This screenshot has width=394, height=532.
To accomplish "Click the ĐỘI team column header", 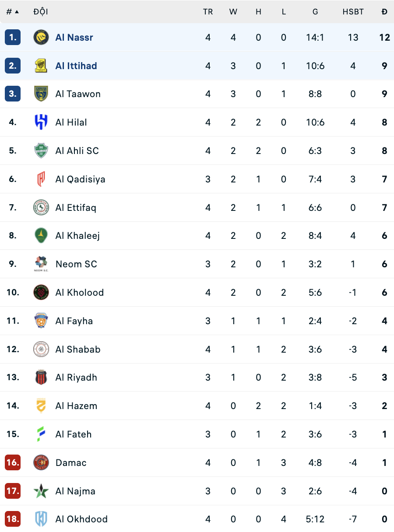I will tap(40, 12).
